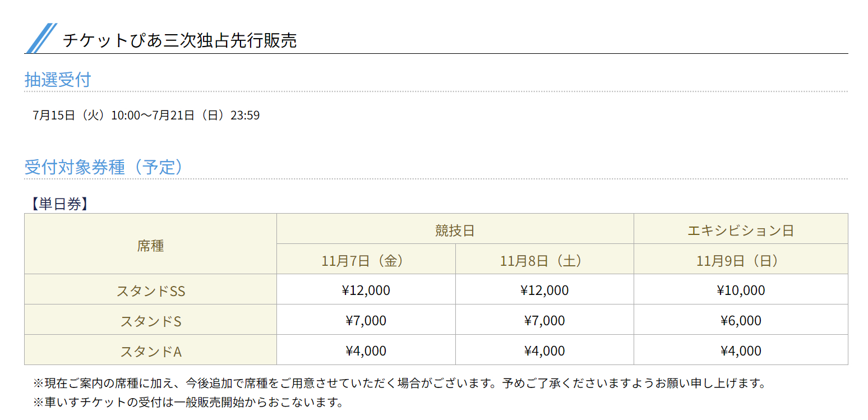Viewport: 868px width, 420px height.
Task: Click the wheelchair ticket 車いすチケット note
Action: (x=188, y=402)
